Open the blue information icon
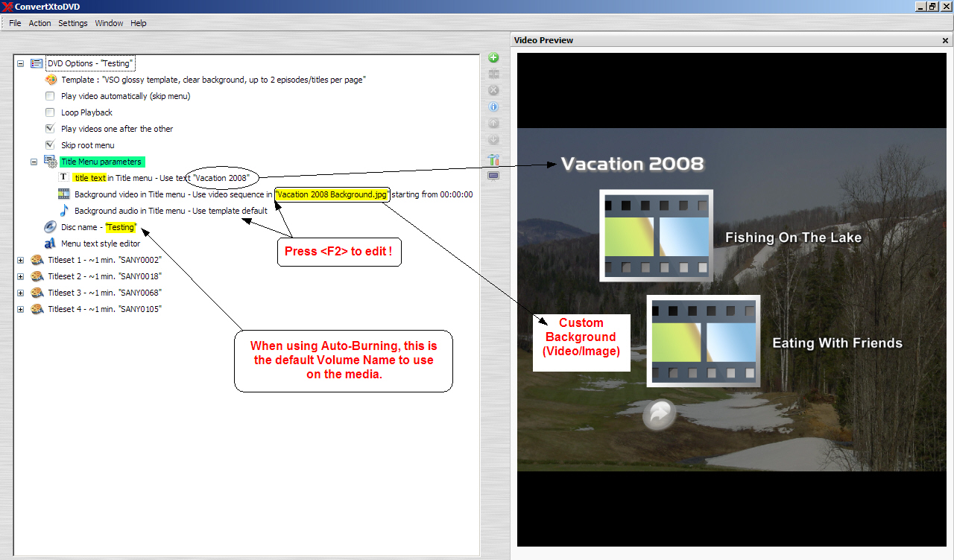954x560 pixels. click(x=493, y=107)
